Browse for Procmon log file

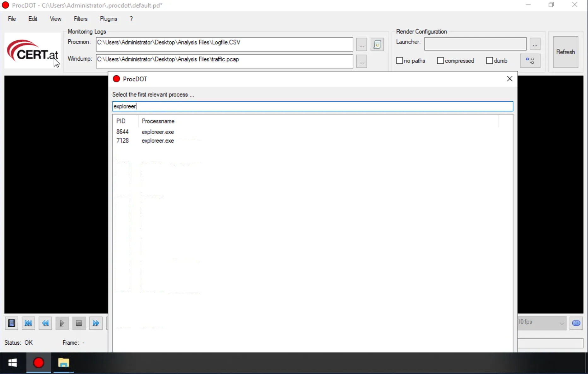[362, 45]
